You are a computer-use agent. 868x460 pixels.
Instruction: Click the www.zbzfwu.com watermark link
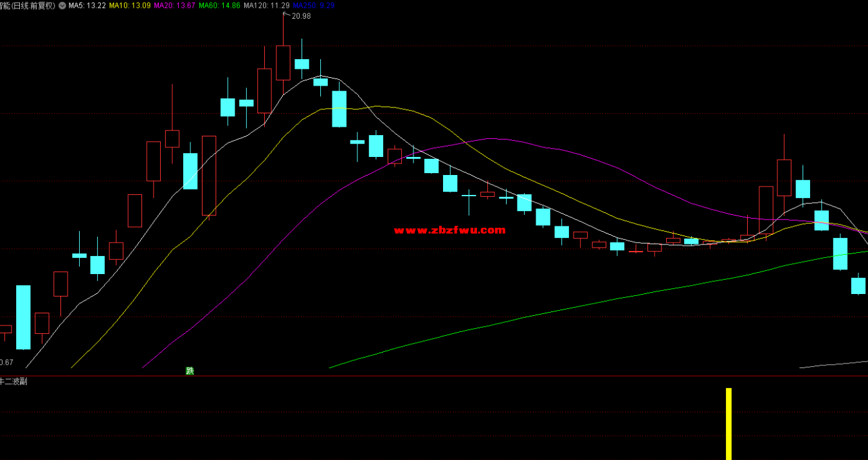coord(449,230)
